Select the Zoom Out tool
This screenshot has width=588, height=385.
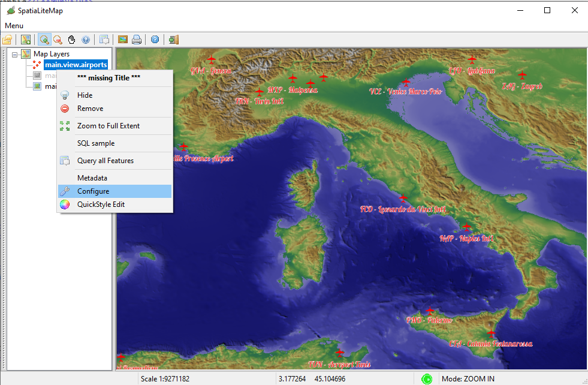point(58,40)
